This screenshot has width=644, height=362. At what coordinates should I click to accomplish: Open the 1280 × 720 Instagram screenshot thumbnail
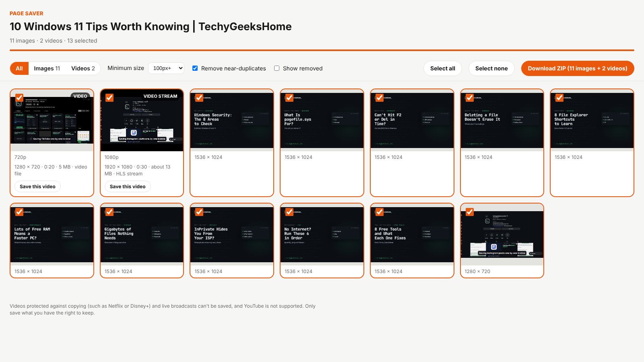click(502, 234)
